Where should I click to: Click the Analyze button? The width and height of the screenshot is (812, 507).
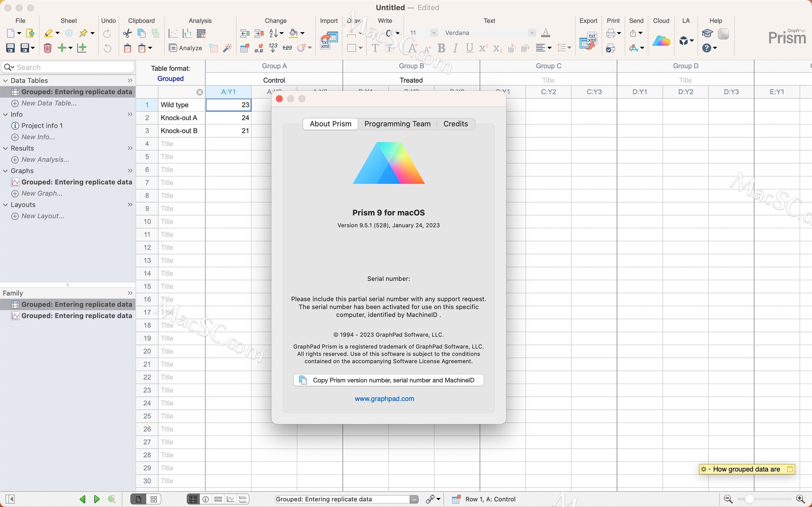click(x=185, y=48)
